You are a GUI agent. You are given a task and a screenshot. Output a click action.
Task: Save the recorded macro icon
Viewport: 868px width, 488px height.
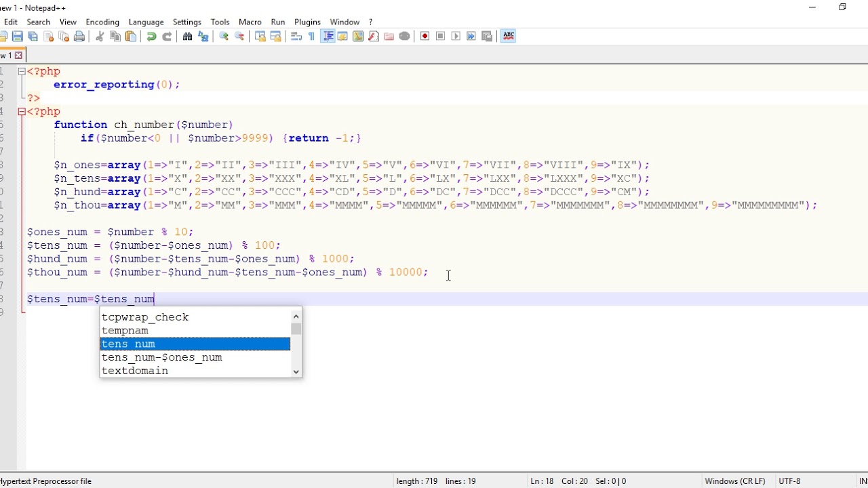click(487, 36)
